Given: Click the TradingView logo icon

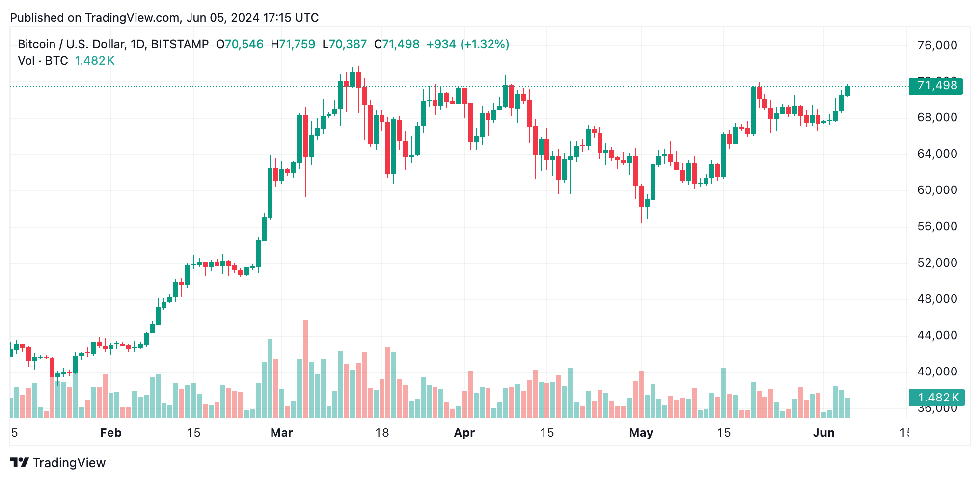Looking at the screenshot, I should (x=20, y=463).
